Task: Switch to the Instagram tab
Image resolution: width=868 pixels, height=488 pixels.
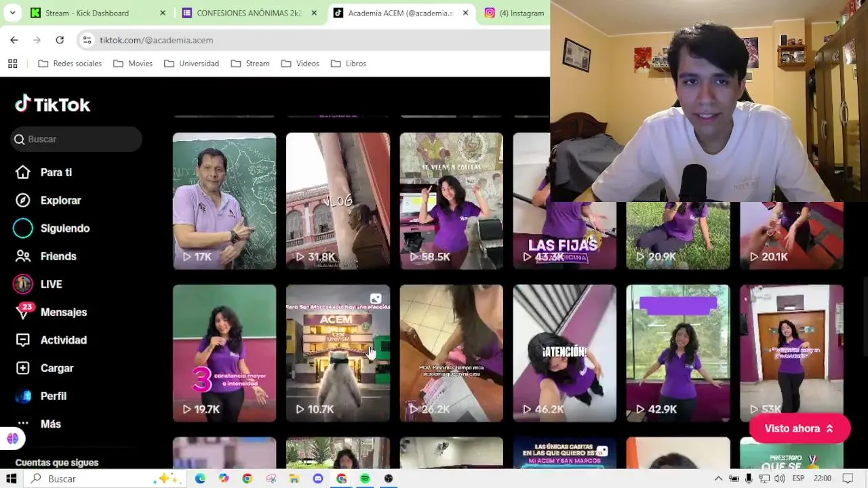Action: click(515, 13)
